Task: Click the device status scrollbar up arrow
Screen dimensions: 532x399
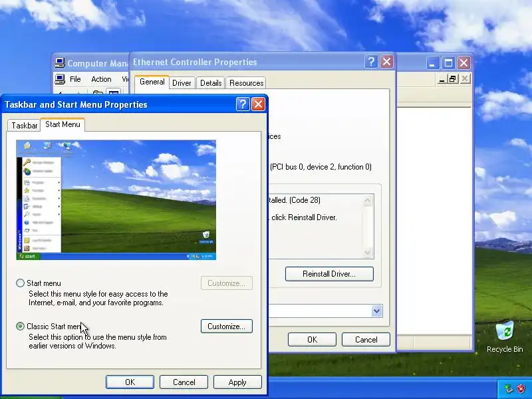Action: click(368, 201)
